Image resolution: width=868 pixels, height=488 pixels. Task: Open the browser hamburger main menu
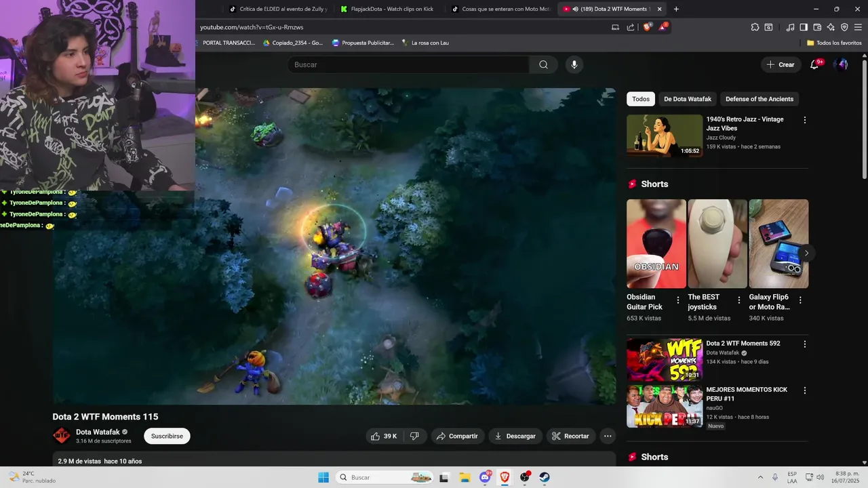coord(858,27)
